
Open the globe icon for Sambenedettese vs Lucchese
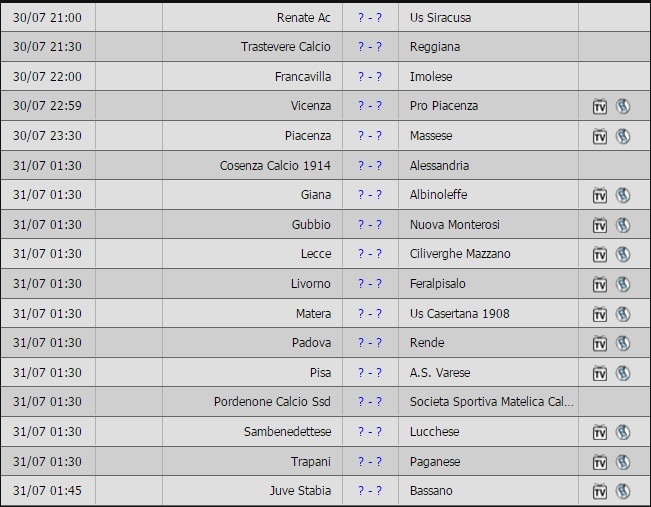[622, 432]
